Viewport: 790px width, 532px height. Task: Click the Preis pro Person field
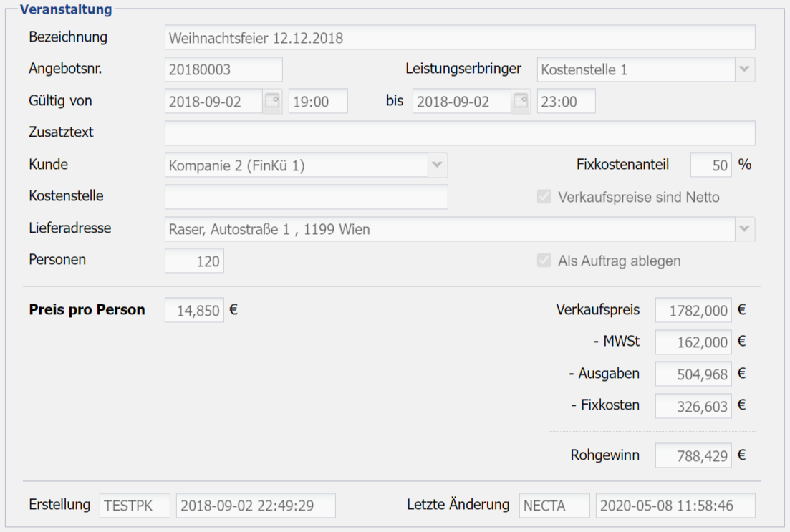click(194, 311)
